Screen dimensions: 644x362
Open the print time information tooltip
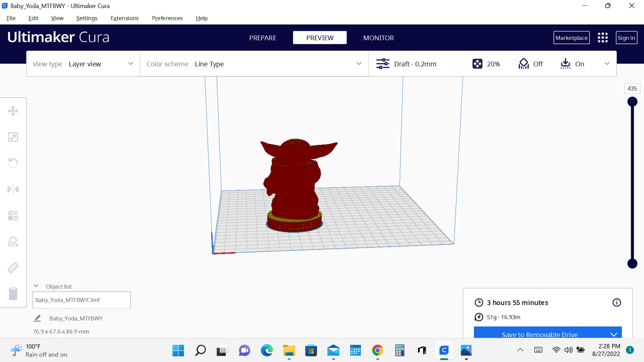coord(616,302)
